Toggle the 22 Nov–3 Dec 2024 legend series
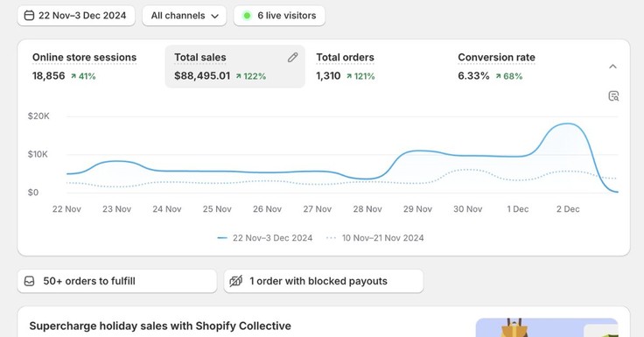 265,238
